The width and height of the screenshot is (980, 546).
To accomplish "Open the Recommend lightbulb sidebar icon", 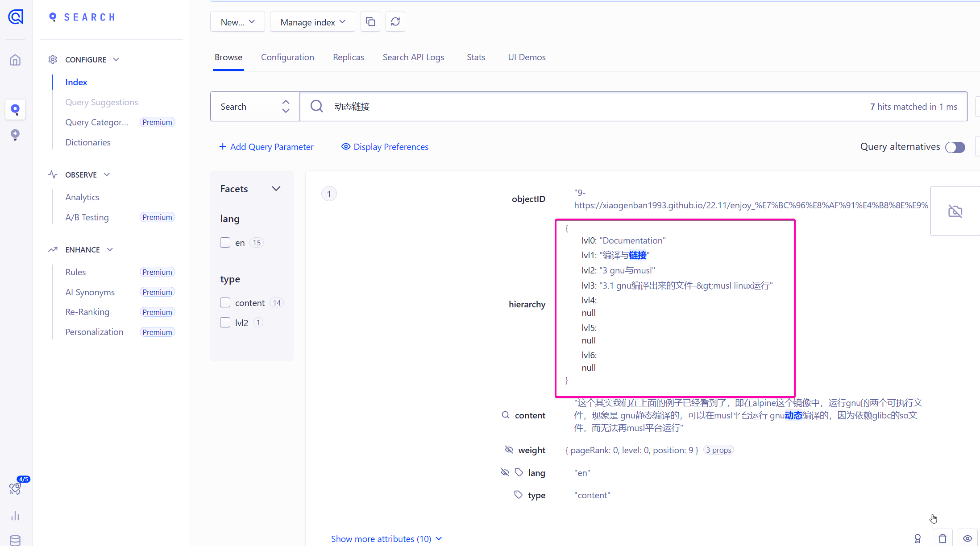I will coord(15,135).
